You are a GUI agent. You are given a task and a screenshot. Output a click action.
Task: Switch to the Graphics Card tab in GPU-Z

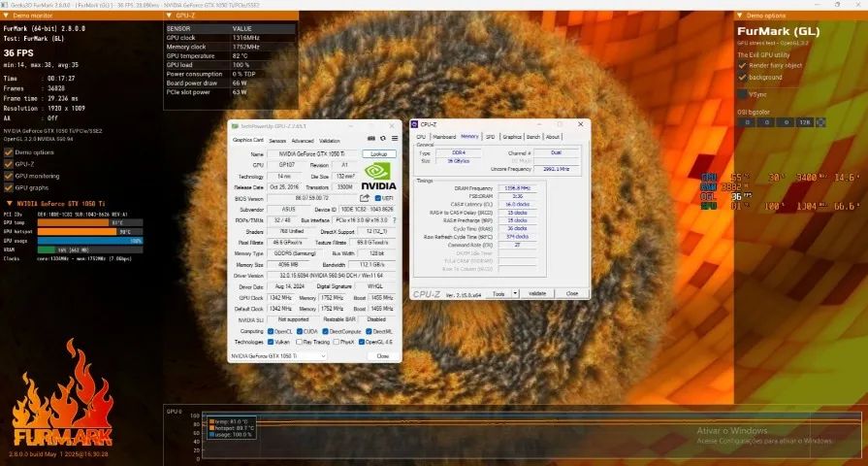tap(247, 140)
